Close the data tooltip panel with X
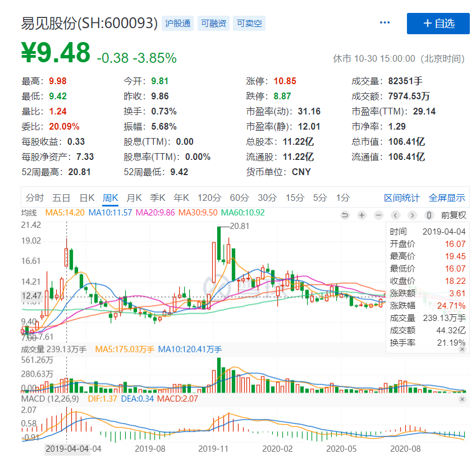Viewport: 476px width, 459px height. click(462, 349)
